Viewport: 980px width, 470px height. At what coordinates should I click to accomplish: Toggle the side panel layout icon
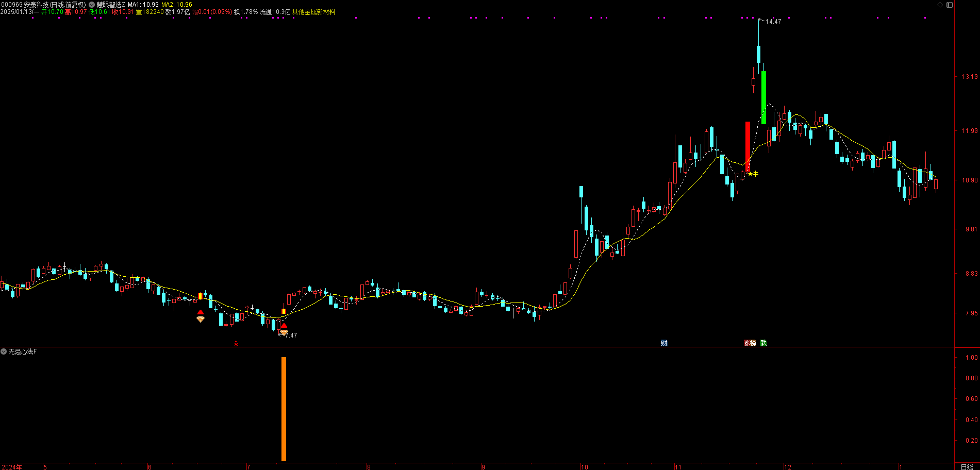coord(950,5)
